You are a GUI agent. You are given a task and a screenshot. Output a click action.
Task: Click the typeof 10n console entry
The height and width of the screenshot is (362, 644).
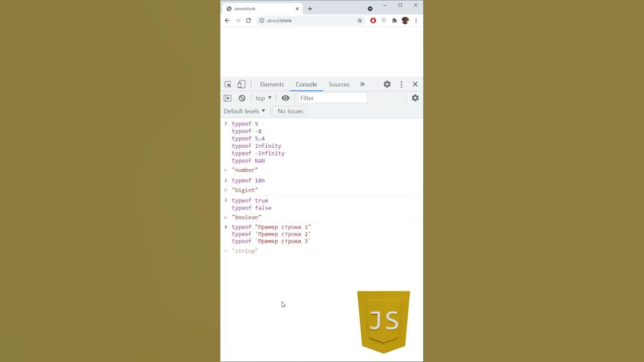pyautogui.click(x=248, y=180)
